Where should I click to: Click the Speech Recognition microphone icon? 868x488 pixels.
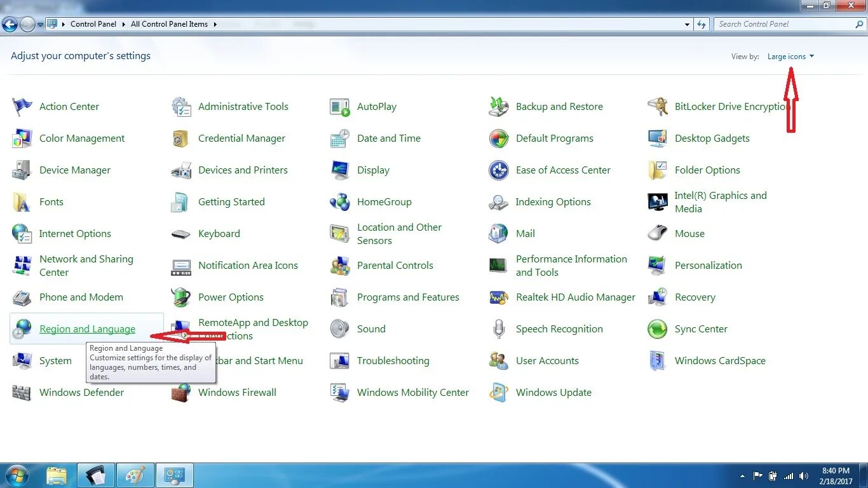coord(499,329)
